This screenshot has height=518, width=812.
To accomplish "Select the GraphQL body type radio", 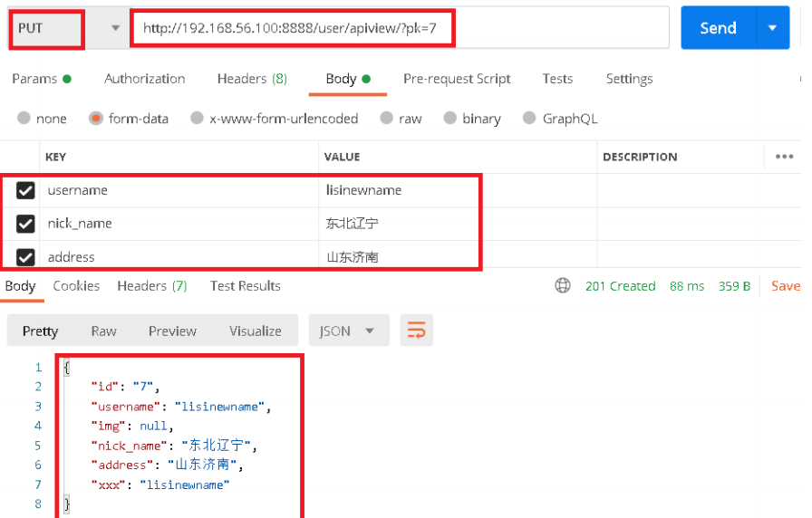I will coord(528,118).
